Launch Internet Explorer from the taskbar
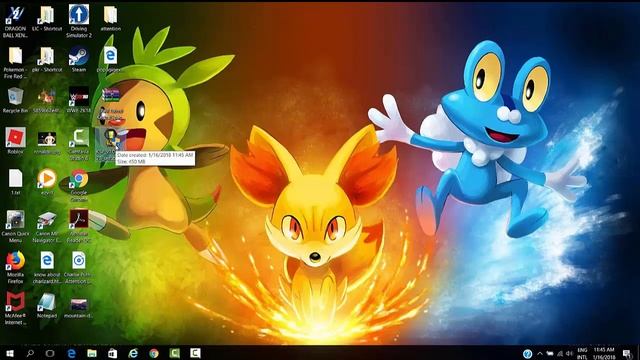The image size is (640, 360). (133, 353)
